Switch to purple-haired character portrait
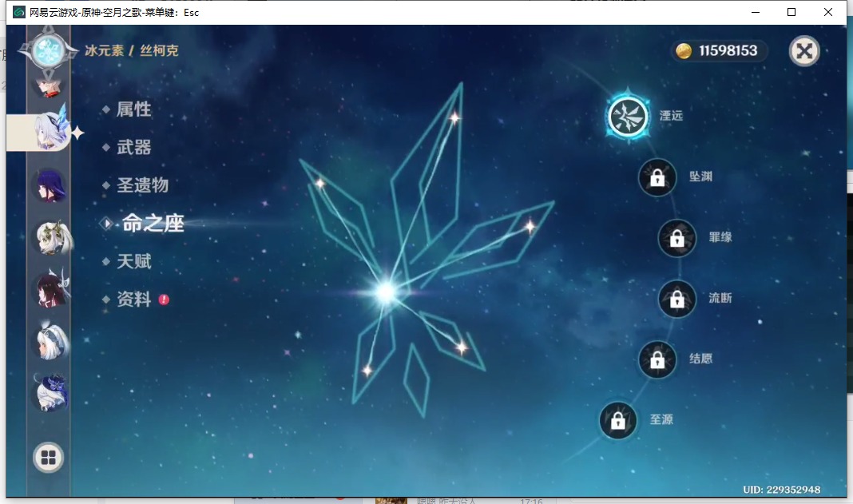 [x=51, y=185]
